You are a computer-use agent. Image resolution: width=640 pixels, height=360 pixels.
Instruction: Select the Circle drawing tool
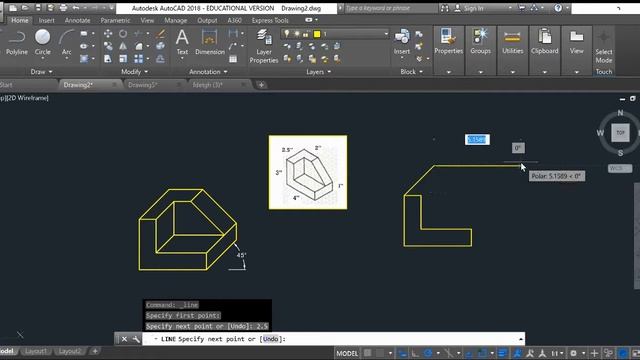(42, 42)
